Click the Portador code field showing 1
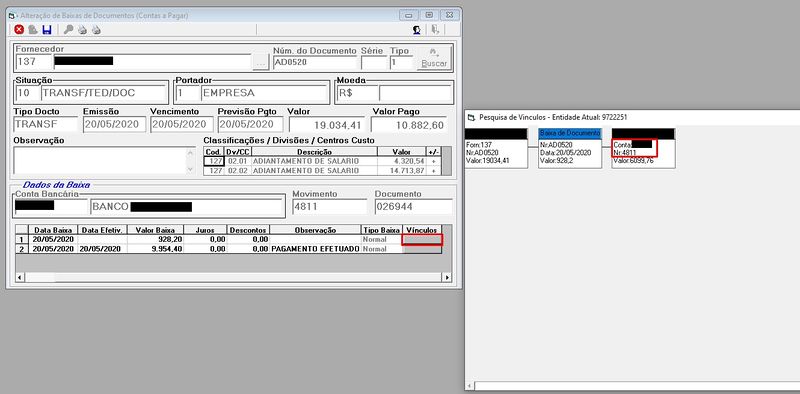The width and height of the screenshot is (800, 394). coord(187,94)
